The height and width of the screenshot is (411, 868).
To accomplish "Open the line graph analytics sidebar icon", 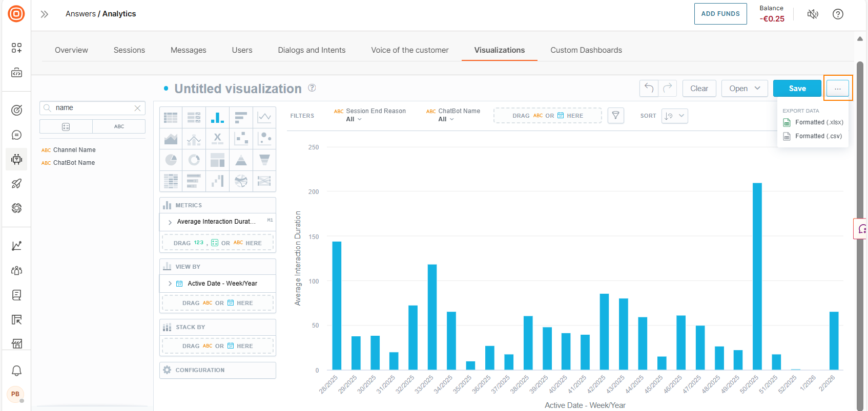I will 16,246.
